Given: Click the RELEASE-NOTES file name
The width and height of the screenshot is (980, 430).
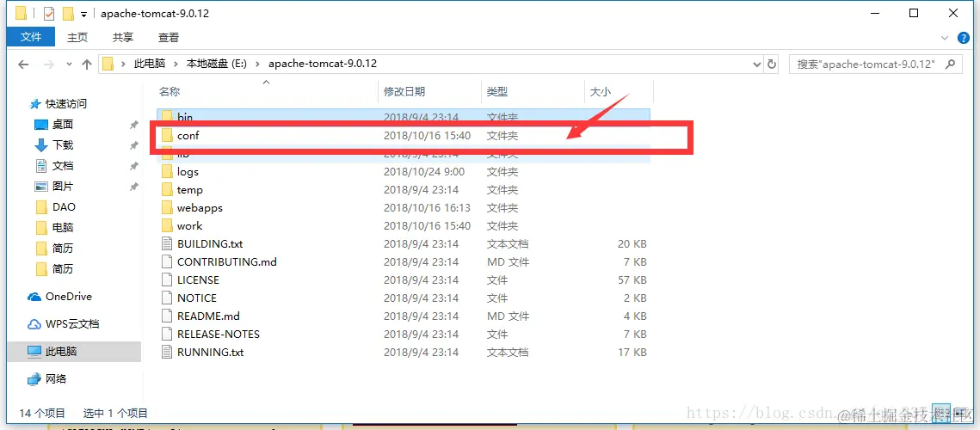Looking at the screenshot, I should pyautogui.click(x=219, y=335).
